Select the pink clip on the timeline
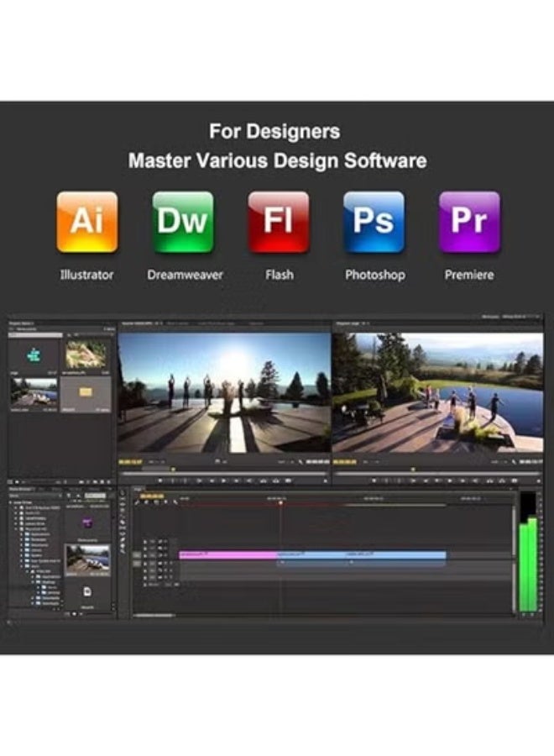Image resolution: width=554 pixels, height=756 pixels. click(228, 554)
